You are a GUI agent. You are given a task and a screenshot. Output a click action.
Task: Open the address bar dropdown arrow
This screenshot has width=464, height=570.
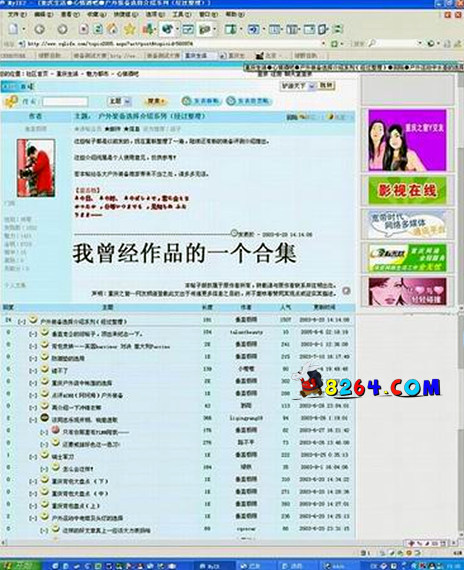coord(323,44)
